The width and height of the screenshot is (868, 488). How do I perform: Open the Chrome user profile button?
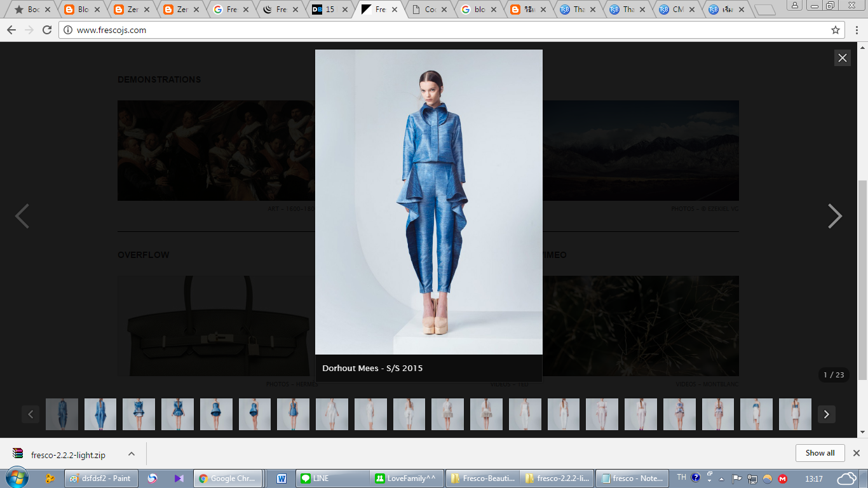[795, 5]
